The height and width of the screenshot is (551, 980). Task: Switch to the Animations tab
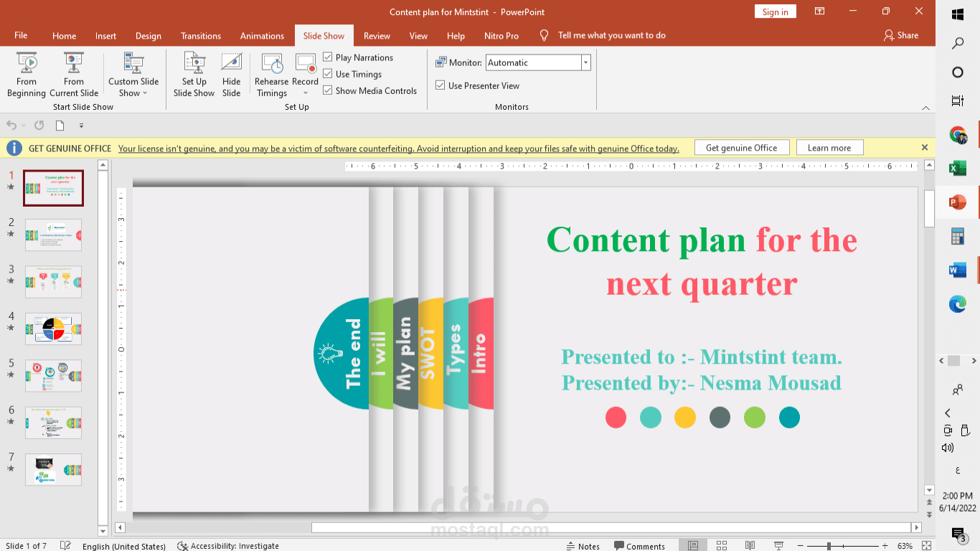262,36
